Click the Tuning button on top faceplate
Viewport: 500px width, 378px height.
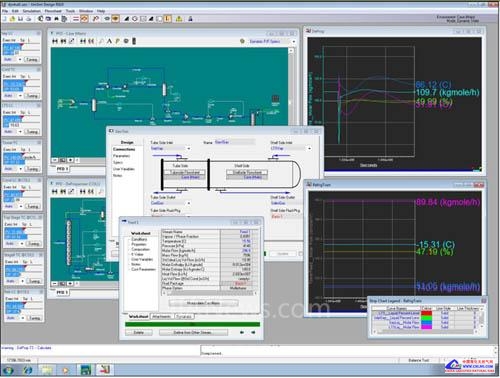(x=32, y=59)
